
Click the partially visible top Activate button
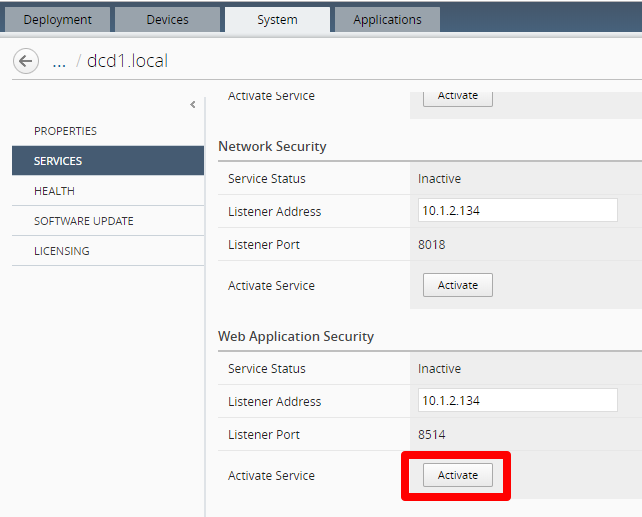458,99
